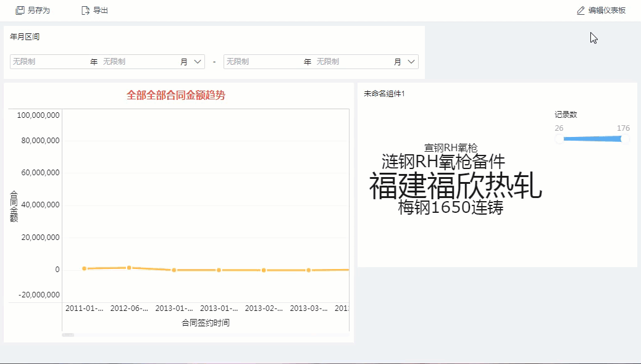
Task: Click the word 福建福欣热轧 in word cloud
Action: coord(455,186)
